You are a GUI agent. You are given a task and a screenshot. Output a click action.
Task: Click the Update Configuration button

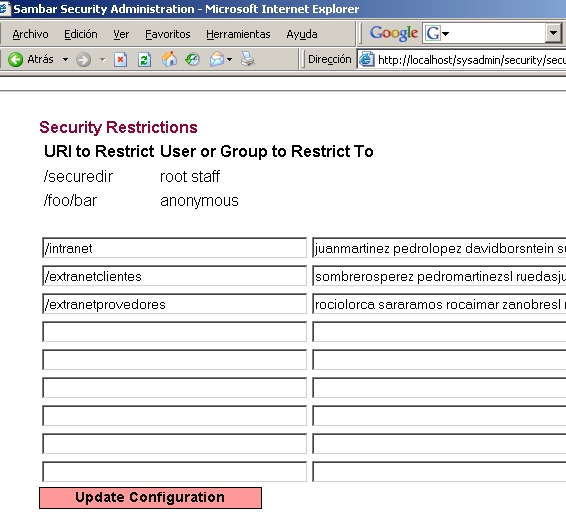tap(150, 498)
